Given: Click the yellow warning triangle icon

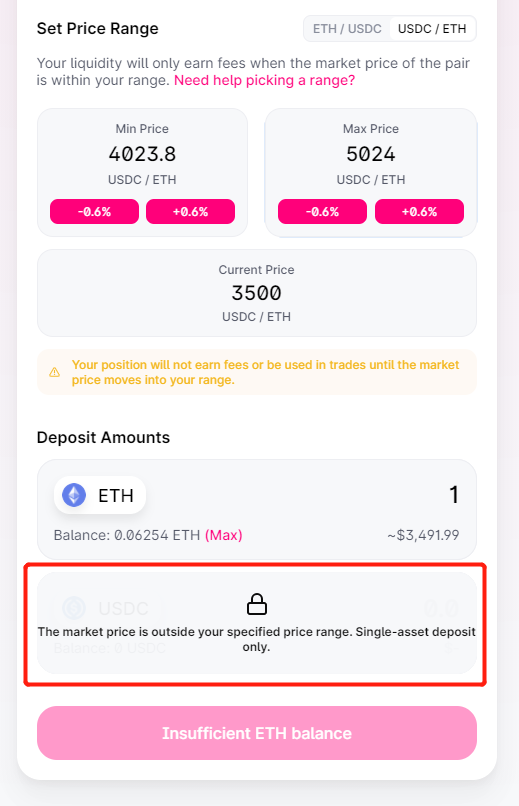Looking at the screenshot, I should [x=54, y=372].
